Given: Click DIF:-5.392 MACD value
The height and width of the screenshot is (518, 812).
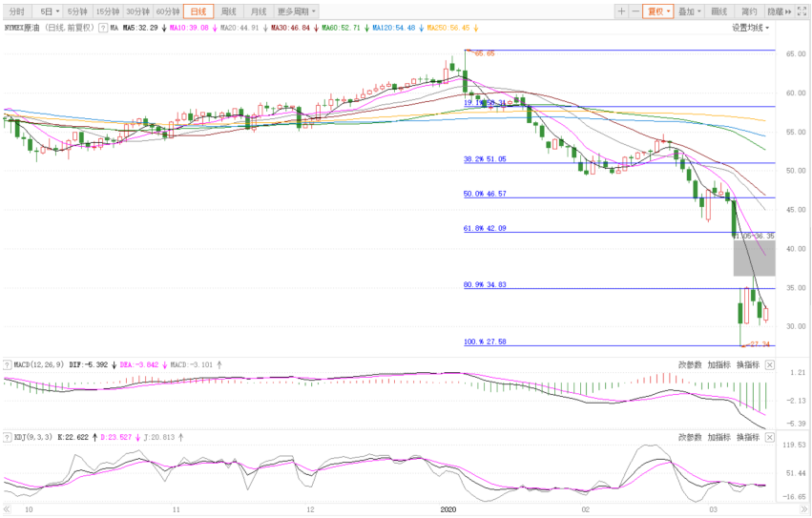Looking at the screenshot, I should click(x=89, y=365).
